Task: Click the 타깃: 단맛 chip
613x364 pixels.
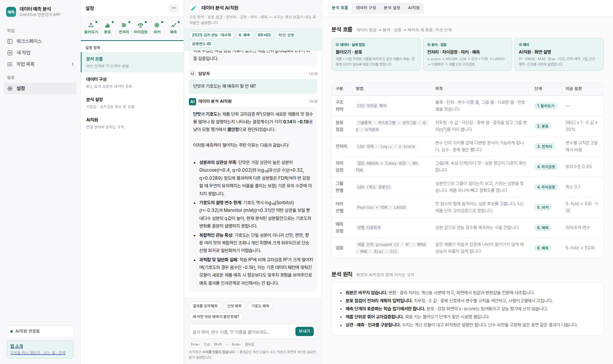Action: tap(287, 35)
